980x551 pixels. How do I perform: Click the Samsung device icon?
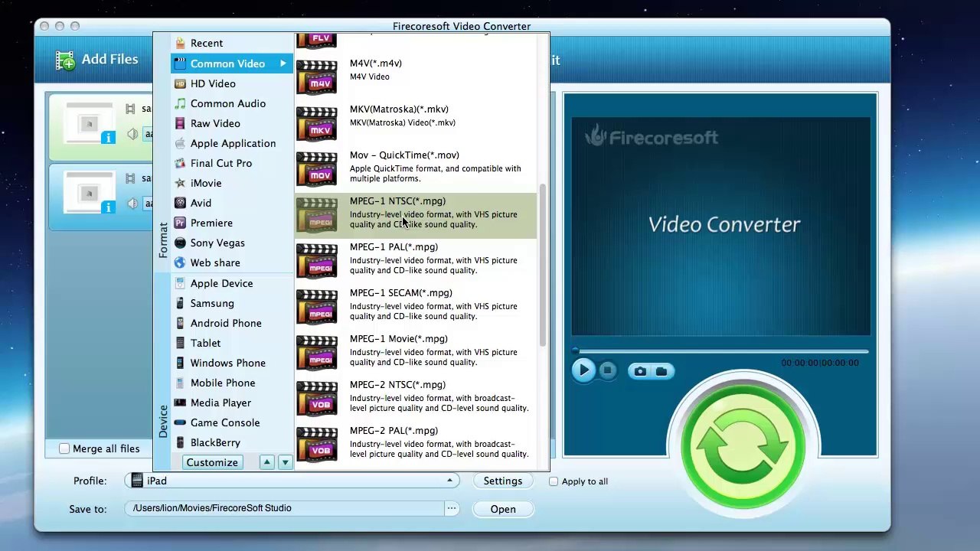pos(180,303)
